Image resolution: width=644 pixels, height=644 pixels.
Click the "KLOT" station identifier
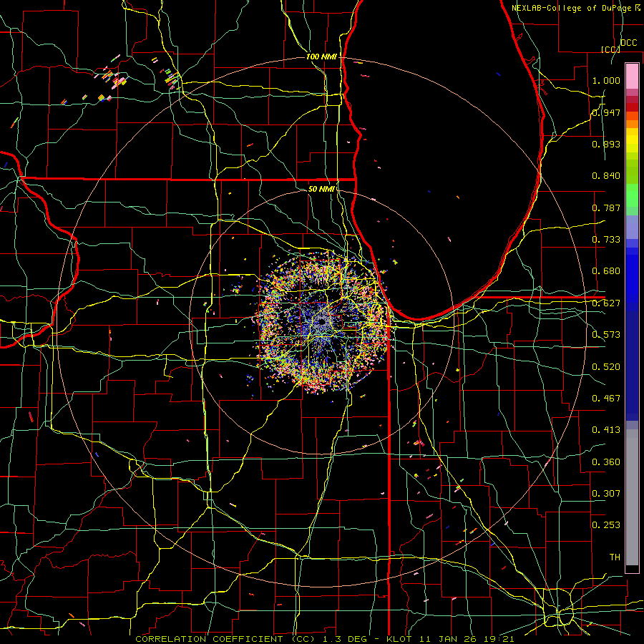(399, 639)
